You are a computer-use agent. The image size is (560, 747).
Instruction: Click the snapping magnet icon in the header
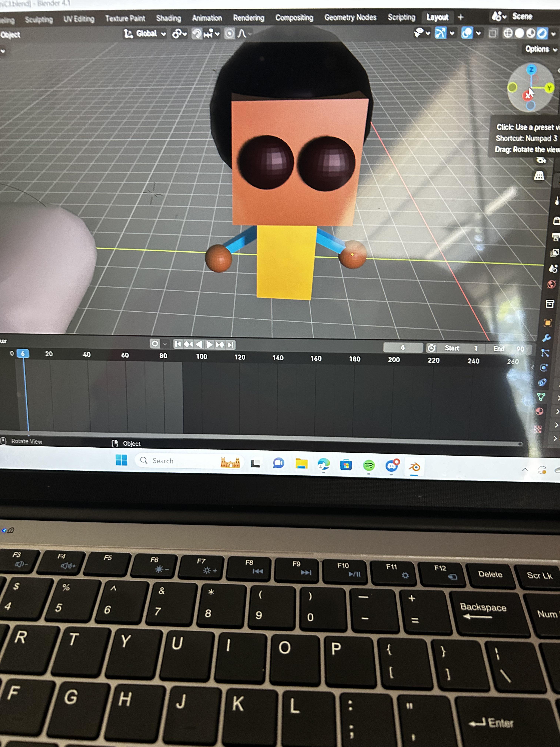pyautogui.click(x=197, y=34)
